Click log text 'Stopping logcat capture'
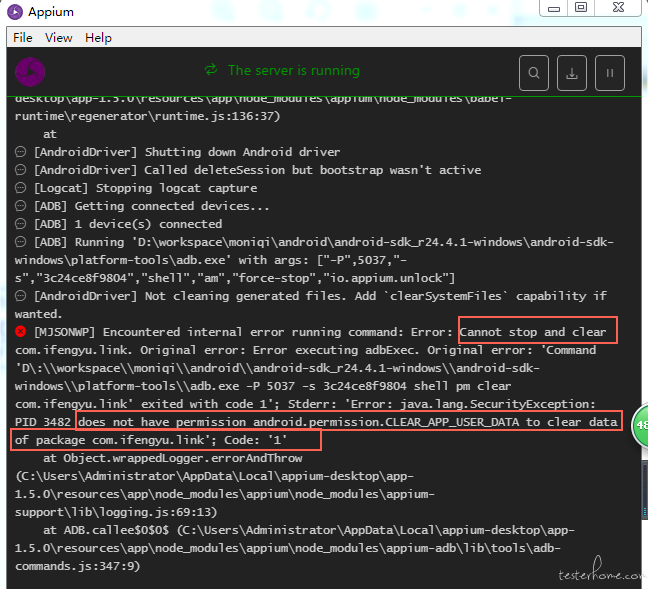 [x=176, y=188]
